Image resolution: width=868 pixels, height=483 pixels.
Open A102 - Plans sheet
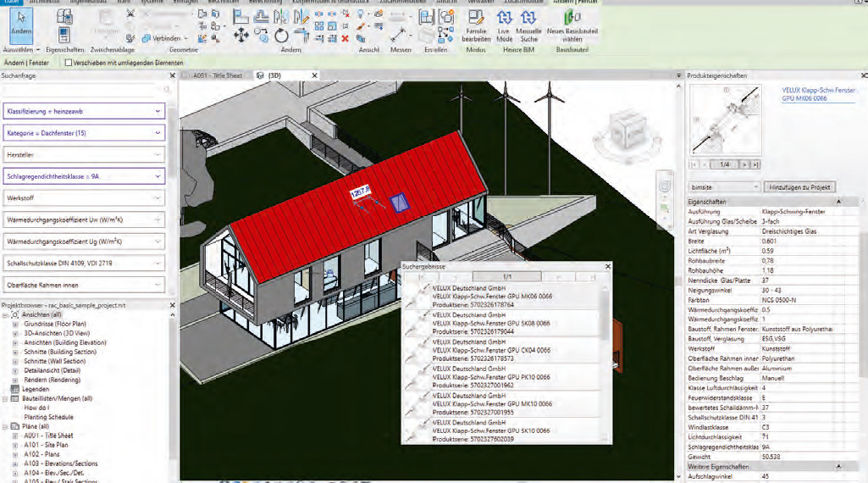point(41,454)
